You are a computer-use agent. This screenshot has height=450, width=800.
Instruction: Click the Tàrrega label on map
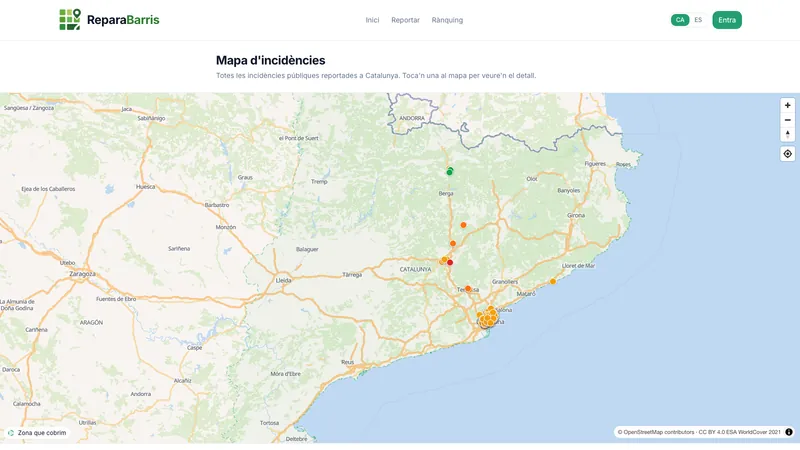[x=352, y=275]
